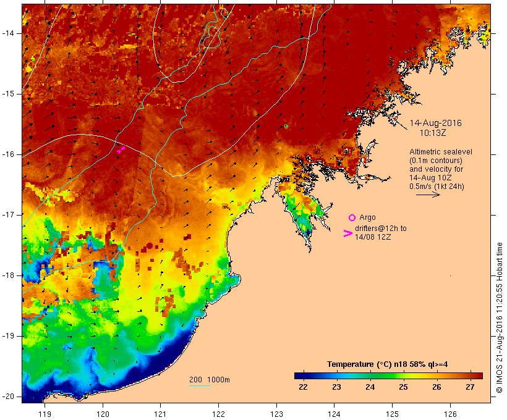Click the longitude axis label '126'
Image resolution: width=507 pixels, height=420 pixels.
click(450, 414)
